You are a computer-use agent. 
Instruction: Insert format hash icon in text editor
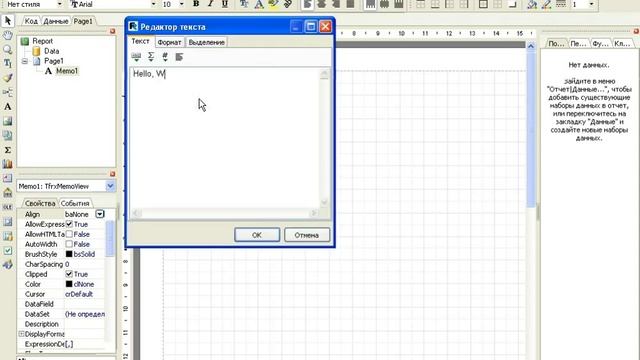(165, 57)
